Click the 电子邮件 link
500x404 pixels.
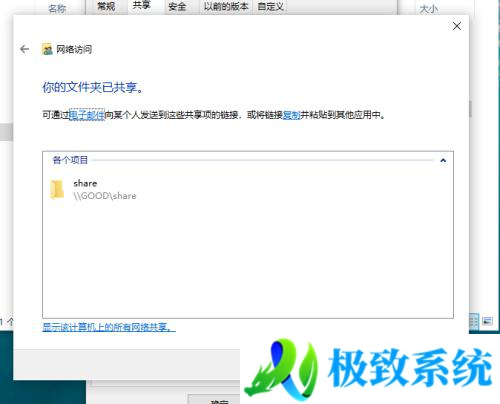point(87,115)
